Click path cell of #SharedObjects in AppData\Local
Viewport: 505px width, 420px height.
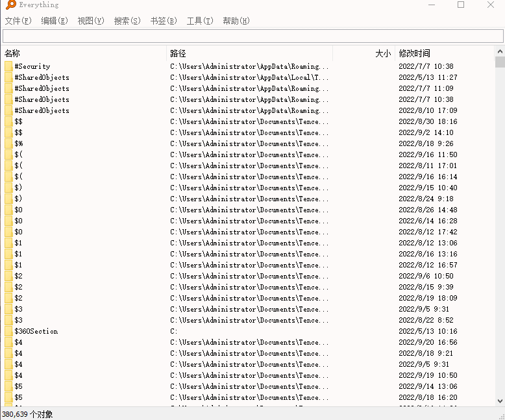[x=249, y=77]
